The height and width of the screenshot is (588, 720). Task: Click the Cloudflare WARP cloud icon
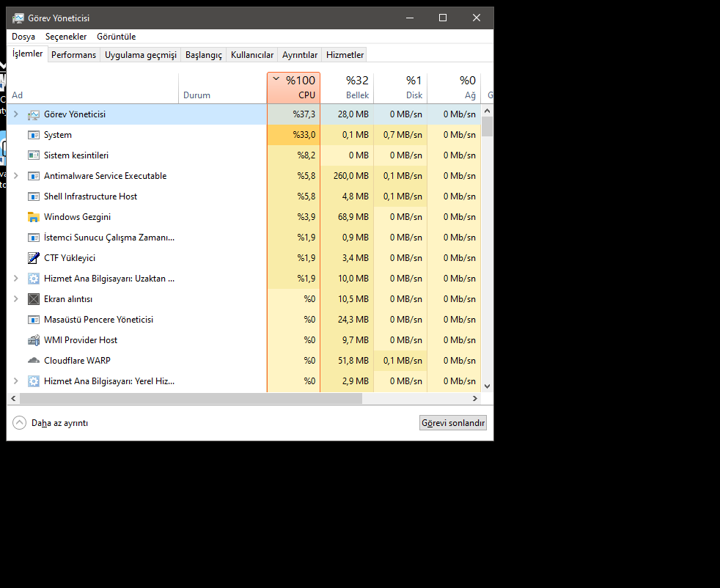coord(34,361)
